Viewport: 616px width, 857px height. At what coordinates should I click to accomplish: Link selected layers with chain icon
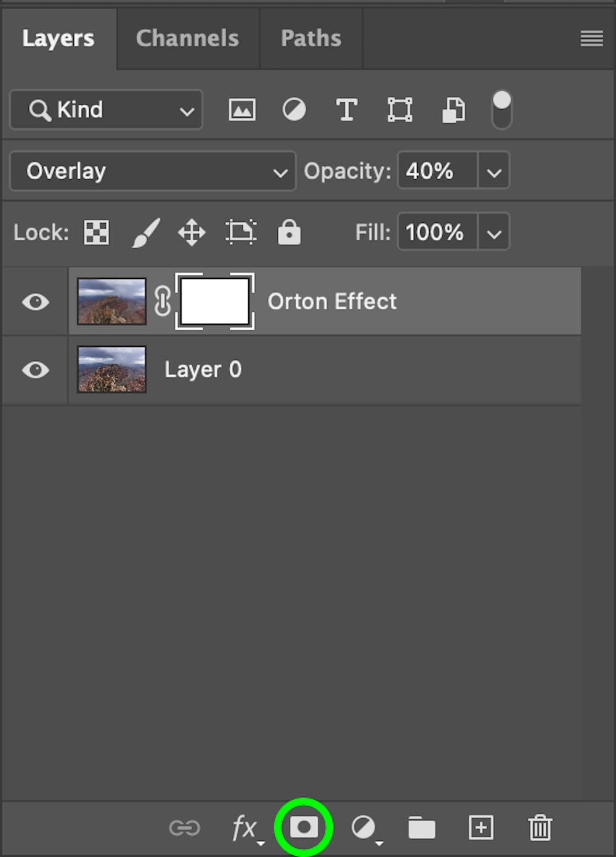coord(185,828)
